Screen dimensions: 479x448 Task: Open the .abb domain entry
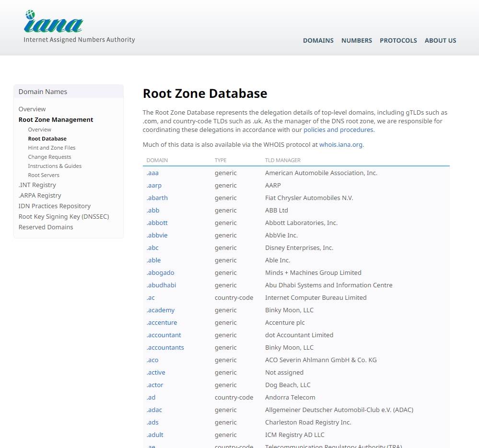coord(153,211)
